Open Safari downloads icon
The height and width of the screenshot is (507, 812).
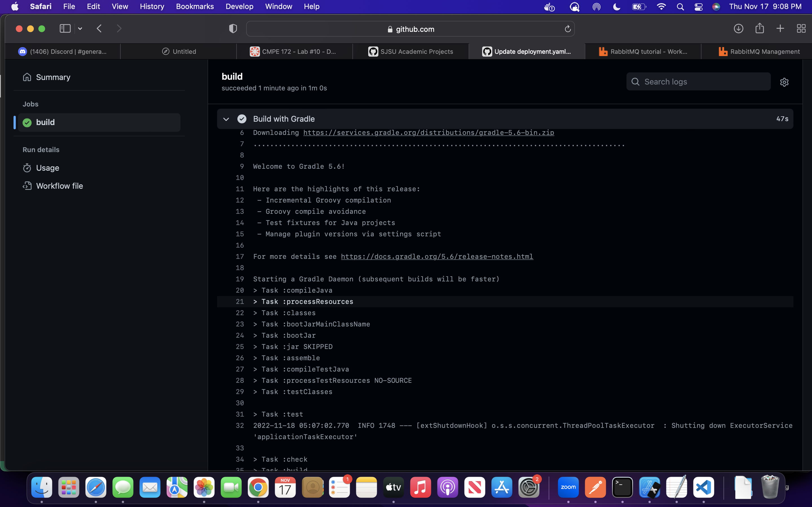tap(738, 28)
